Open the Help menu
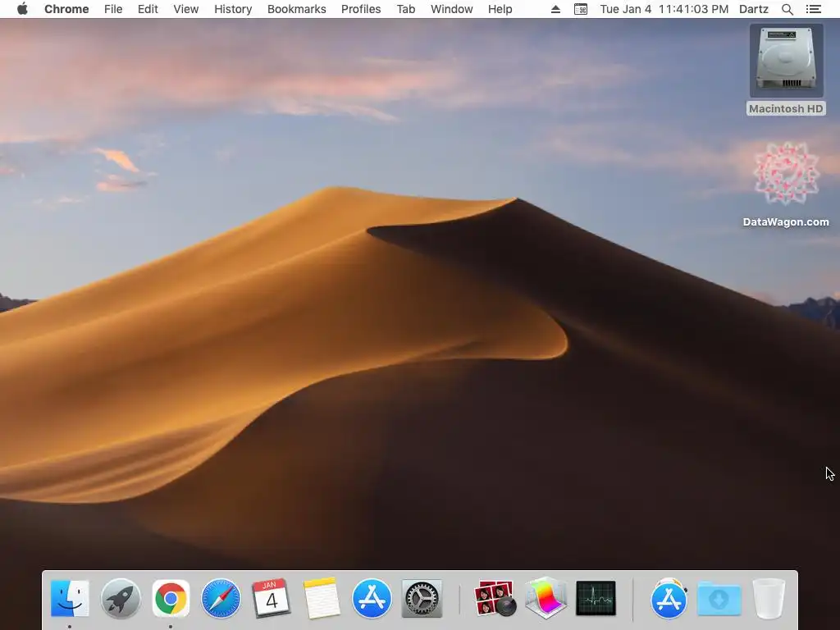This screenshot has width=840, height=630. (500, 9)
